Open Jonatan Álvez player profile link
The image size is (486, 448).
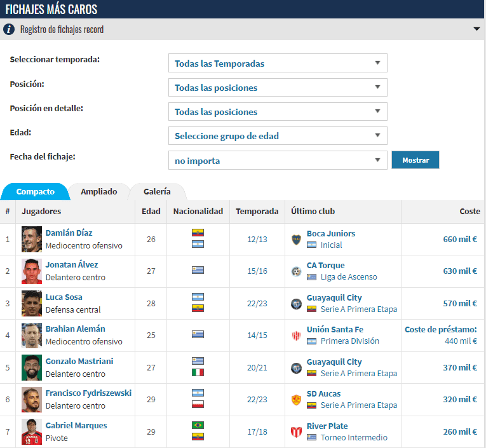click(72, 265)
